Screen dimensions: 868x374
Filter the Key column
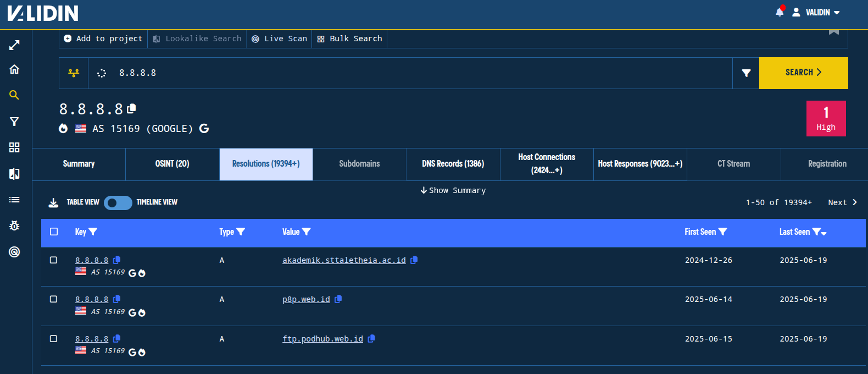(x=93, y=232)
